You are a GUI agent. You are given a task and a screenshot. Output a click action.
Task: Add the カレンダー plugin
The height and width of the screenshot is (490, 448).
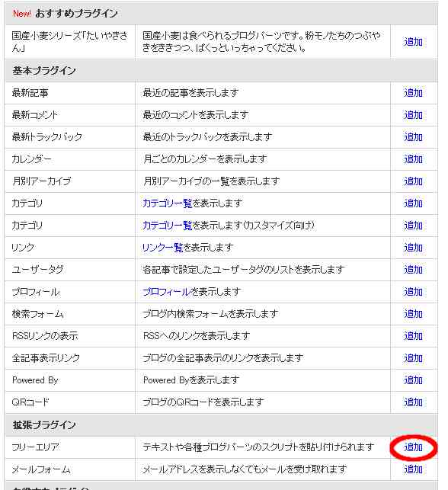tap(413, 159)
